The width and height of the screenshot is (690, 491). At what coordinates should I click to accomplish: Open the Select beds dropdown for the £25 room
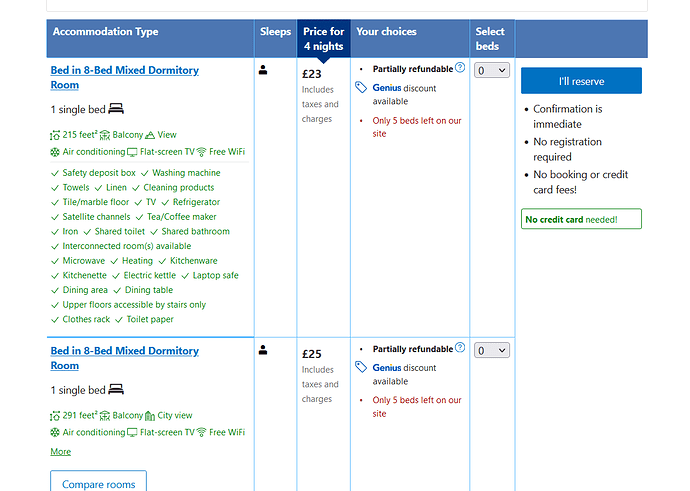492,350
